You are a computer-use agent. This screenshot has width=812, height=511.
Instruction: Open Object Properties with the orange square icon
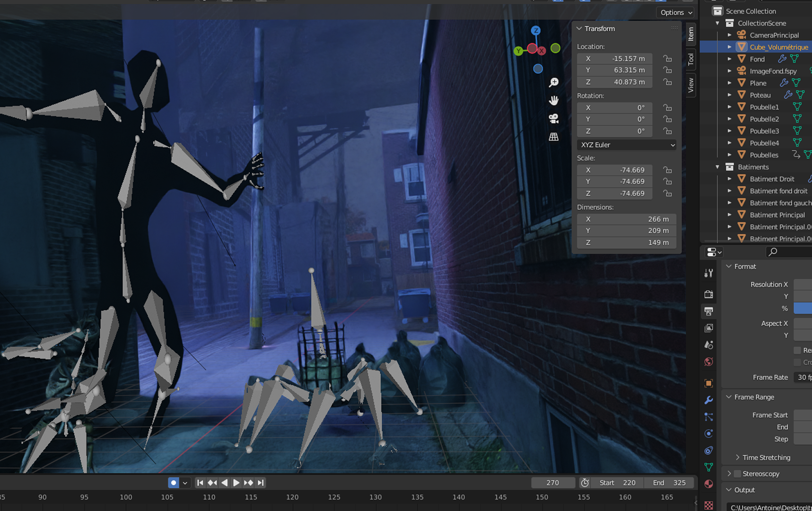point(708,383)
